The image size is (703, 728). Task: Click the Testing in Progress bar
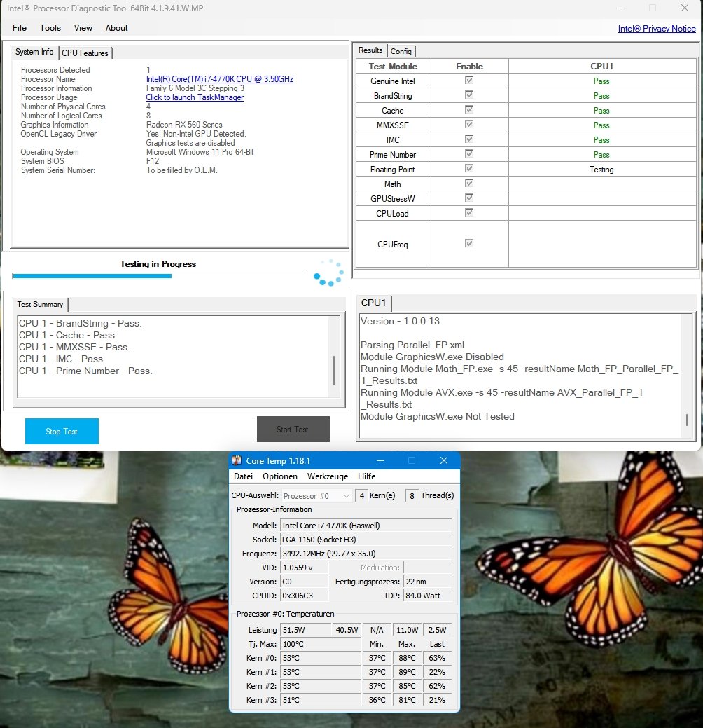pos(158,276)
